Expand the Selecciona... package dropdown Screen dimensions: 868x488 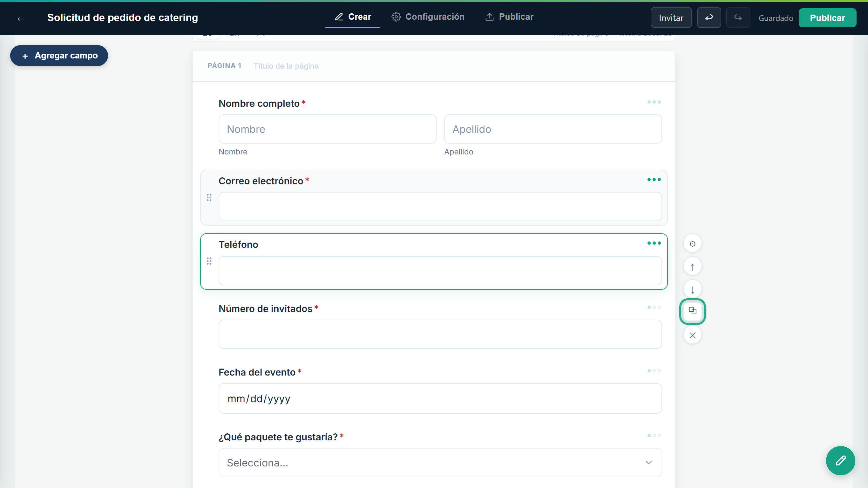(x=440, y=463)
